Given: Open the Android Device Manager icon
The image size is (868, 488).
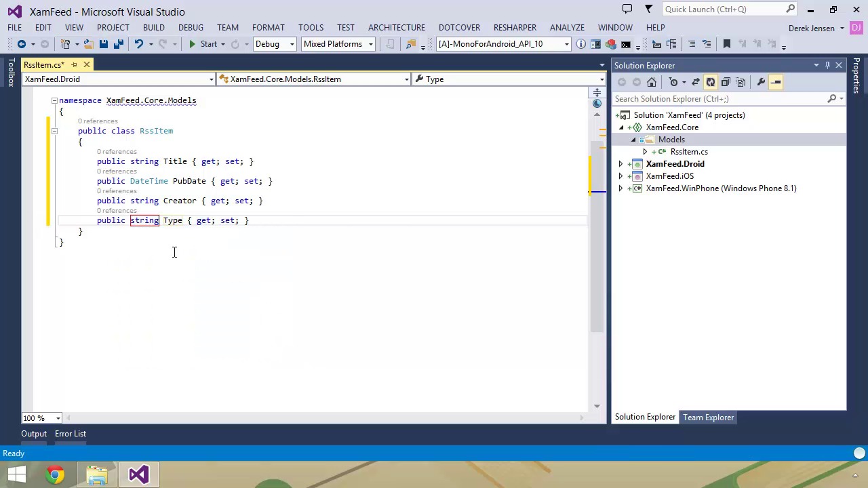Looking at the screenshot, I should [595, 44].
